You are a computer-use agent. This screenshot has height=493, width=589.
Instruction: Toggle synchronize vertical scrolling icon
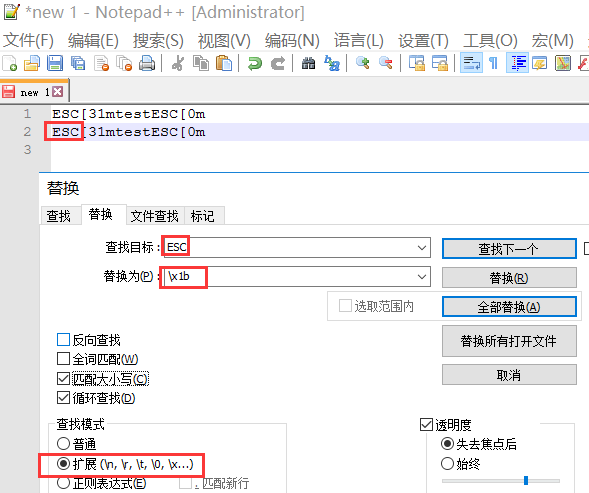pyautogui.click(x=417, y=63)
